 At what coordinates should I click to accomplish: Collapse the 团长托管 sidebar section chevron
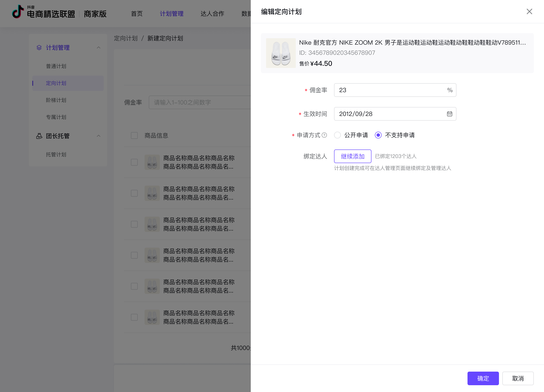(99, 136)
